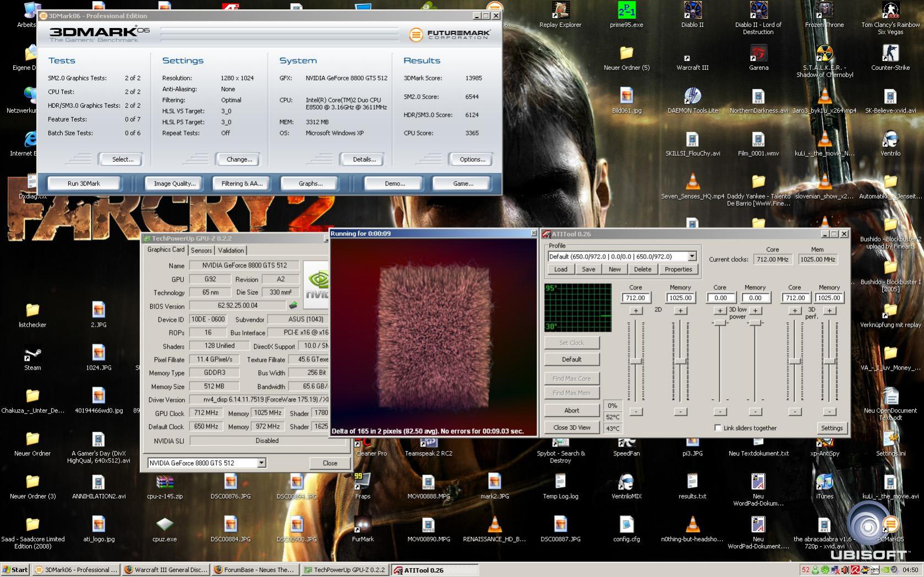Image resolution: width=924 pixels, height=577 pixels.
Task: Click the 3D perf Core clock input field
Action: click(x=795, y=298)
